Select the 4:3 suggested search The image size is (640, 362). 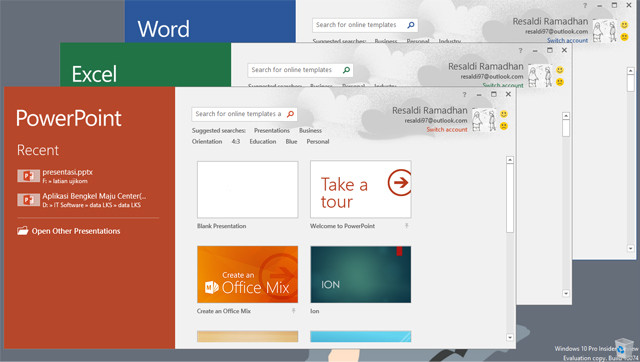point(236,142)
